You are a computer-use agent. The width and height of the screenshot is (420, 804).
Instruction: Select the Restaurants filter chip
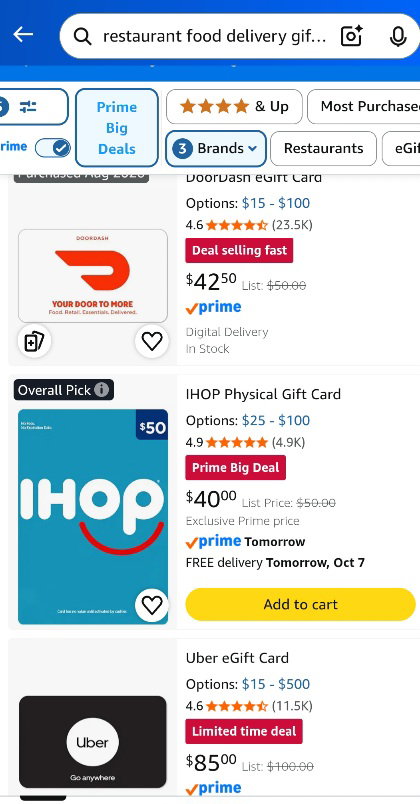point(324,149)
